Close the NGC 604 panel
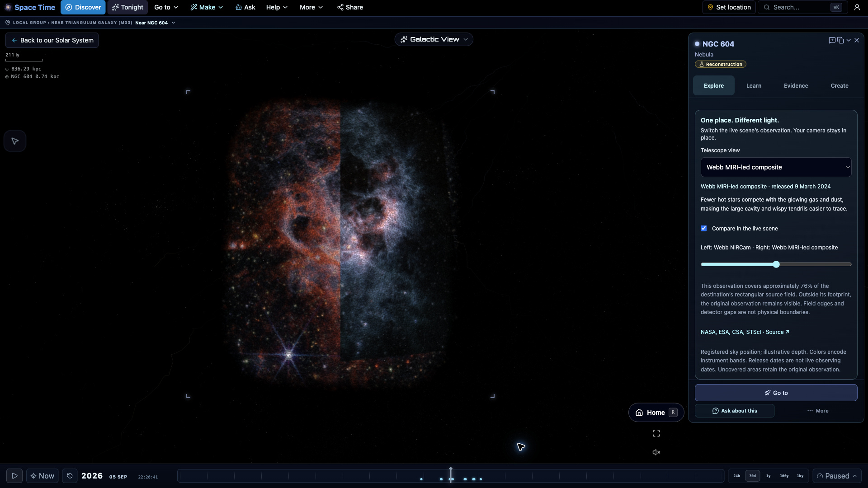The width and height of the screenshot is (868, 488). click(x=857, y=40)
